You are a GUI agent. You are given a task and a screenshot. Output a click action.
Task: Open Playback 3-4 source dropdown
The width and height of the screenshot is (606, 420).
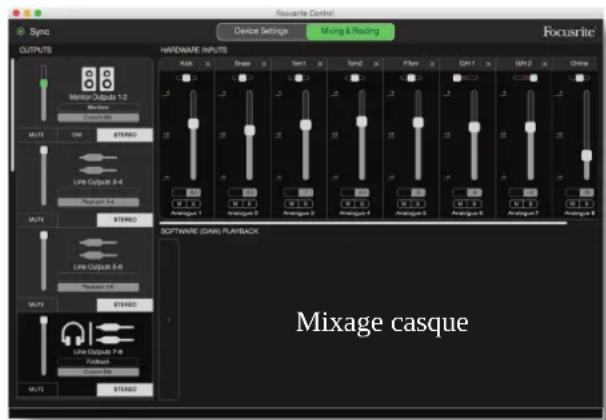(98, 202)
